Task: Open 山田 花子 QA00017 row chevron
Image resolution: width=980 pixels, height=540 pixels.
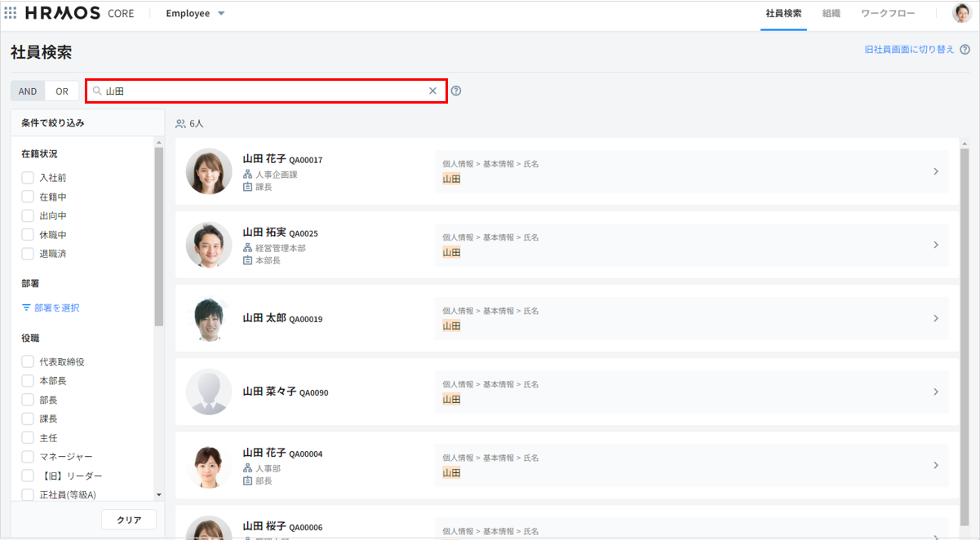Action: pyautogui.click(x=936, y=171)
